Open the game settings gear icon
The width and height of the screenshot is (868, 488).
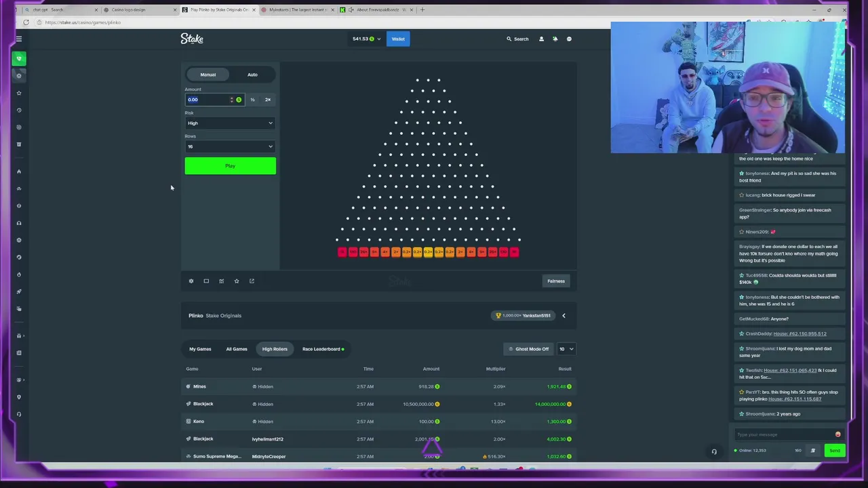pos(191,281)
